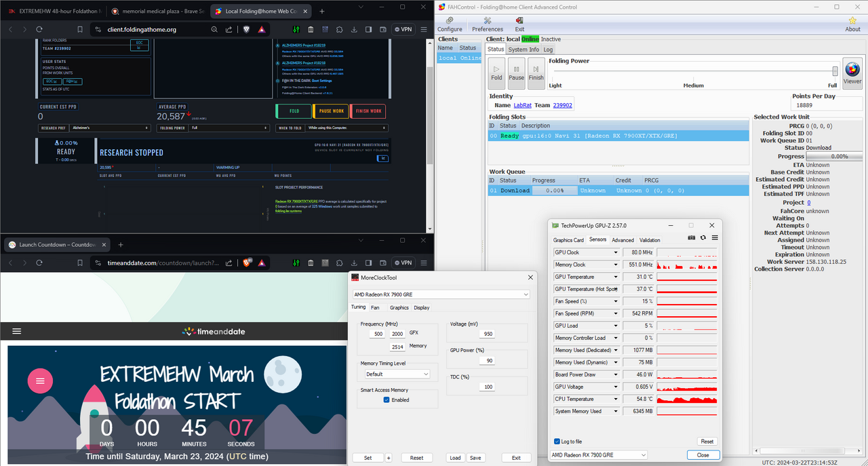Open FAHControl Preferences
This screenshot has width=868, height=466.
[x=488, y=24]
